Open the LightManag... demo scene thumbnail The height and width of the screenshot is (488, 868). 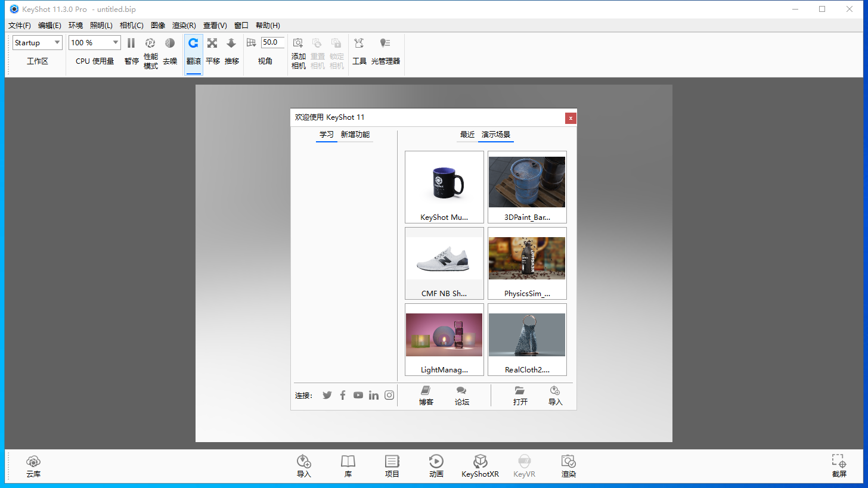444,340
